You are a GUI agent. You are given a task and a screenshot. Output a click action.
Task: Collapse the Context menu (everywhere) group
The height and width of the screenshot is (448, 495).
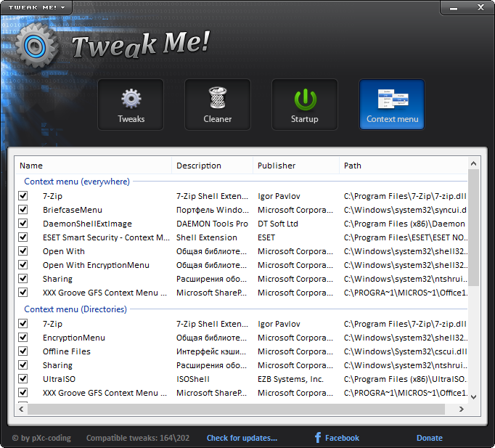pyautogui.click(x=77, y=182)
